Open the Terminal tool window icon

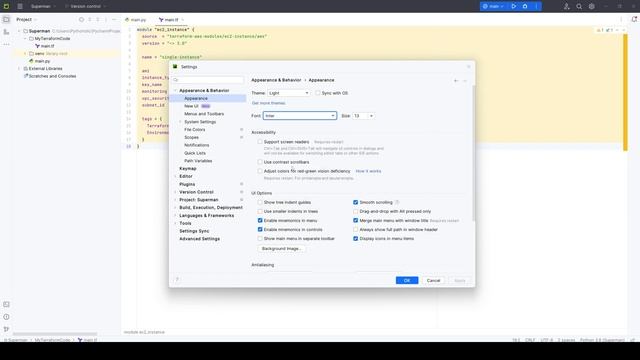pyautogui.click(x=6, y=304)
